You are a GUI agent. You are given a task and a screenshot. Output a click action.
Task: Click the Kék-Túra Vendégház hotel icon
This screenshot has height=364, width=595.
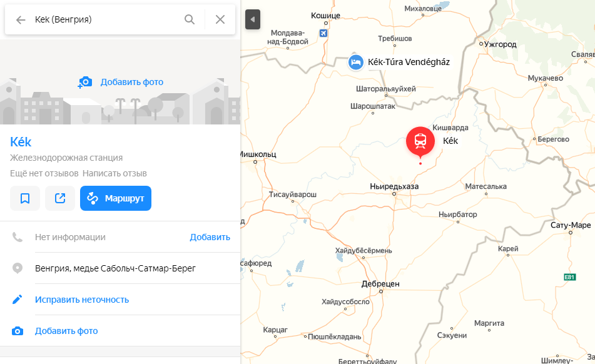point(355,62)
